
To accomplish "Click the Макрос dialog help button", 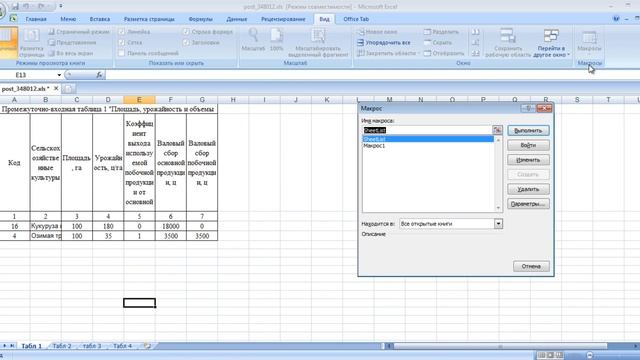I will pos(528,108).
